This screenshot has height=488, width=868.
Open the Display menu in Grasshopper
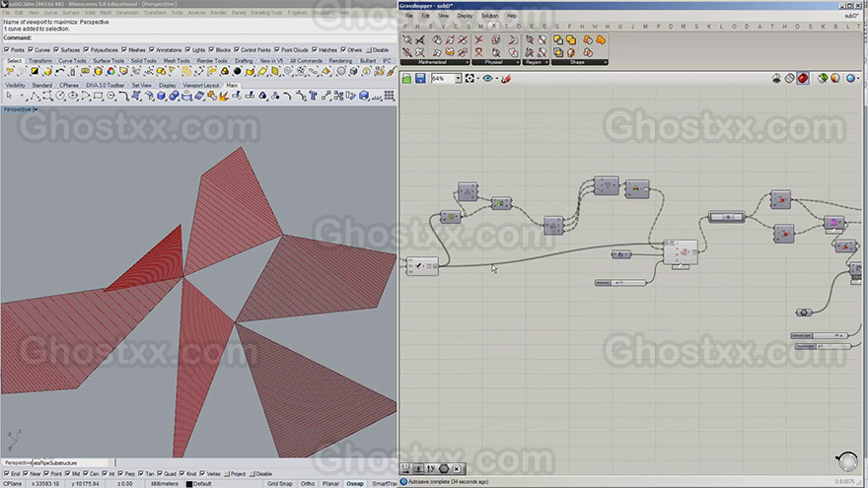coord(465,16)
